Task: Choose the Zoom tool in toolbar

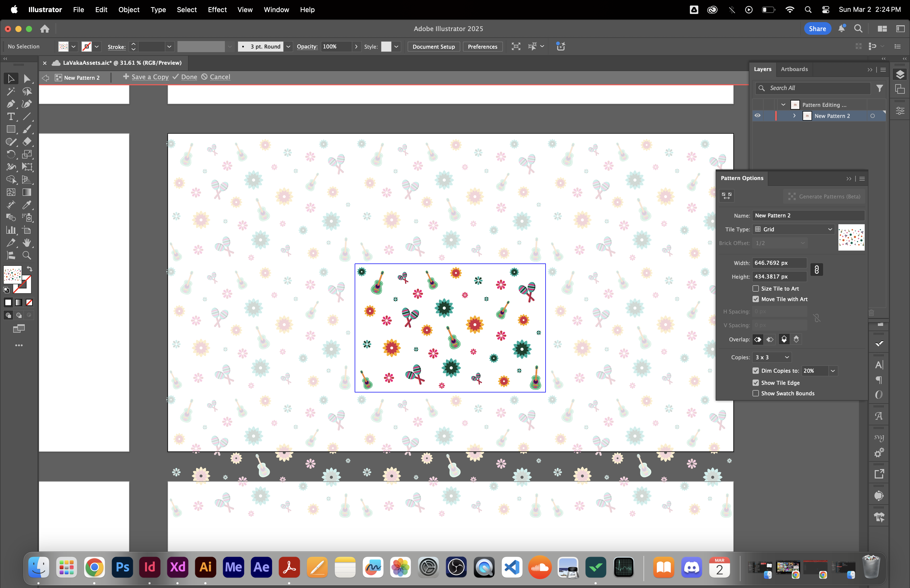Action: point(27,255)
